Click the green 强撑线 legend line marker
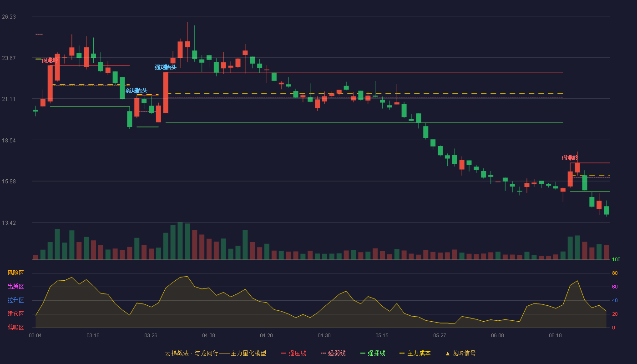The height and width of the screenshot is (364, 637). 363,353
